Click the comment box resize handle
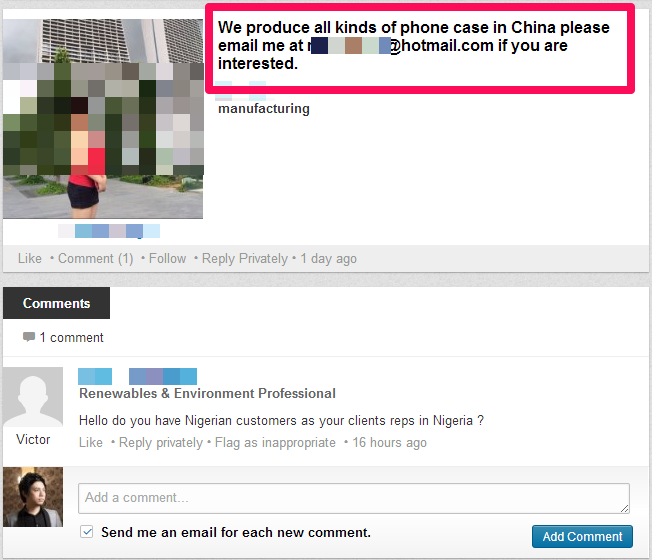652x560 pixels. (625, 508)
